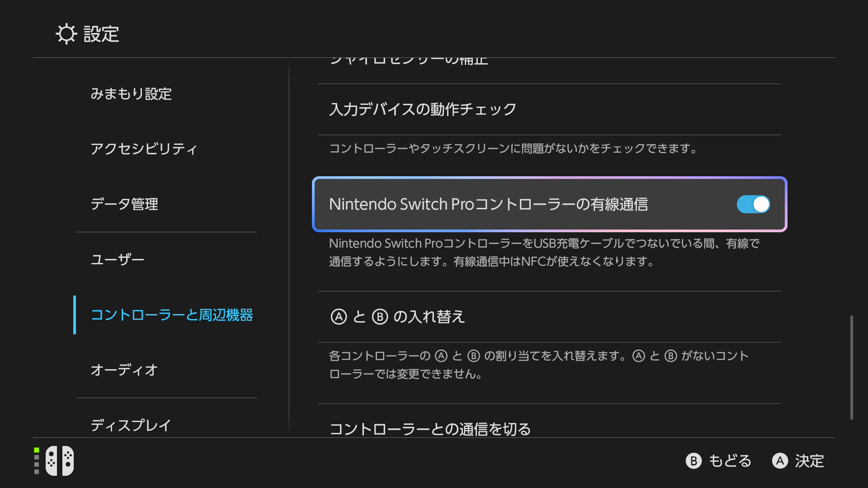Click the A button icon for 決定
The width and height of the screenshot is (868, 488).
pos(780,461)
